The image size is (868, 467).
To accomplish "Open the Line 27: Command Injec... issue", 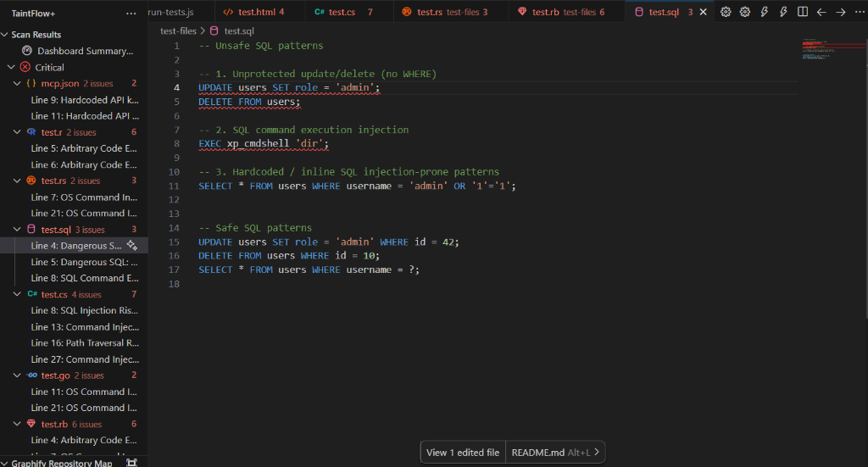I will pyautogui.click(x=85, y=359).
